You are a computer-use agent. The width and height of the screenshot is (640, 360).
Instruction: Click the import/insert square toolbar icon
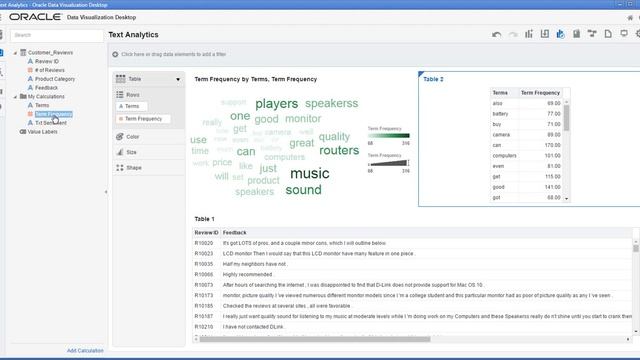coord(544,34)
